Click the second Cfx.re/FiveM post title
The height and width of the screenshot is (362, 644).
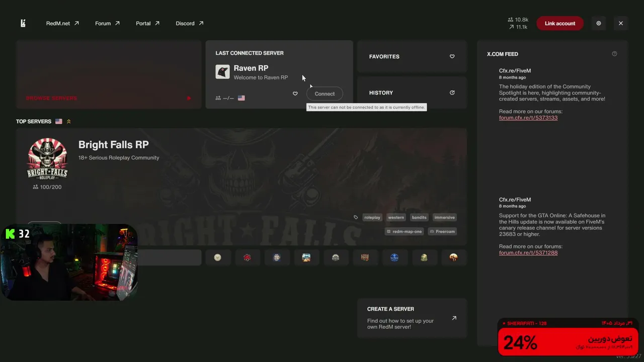515,200
